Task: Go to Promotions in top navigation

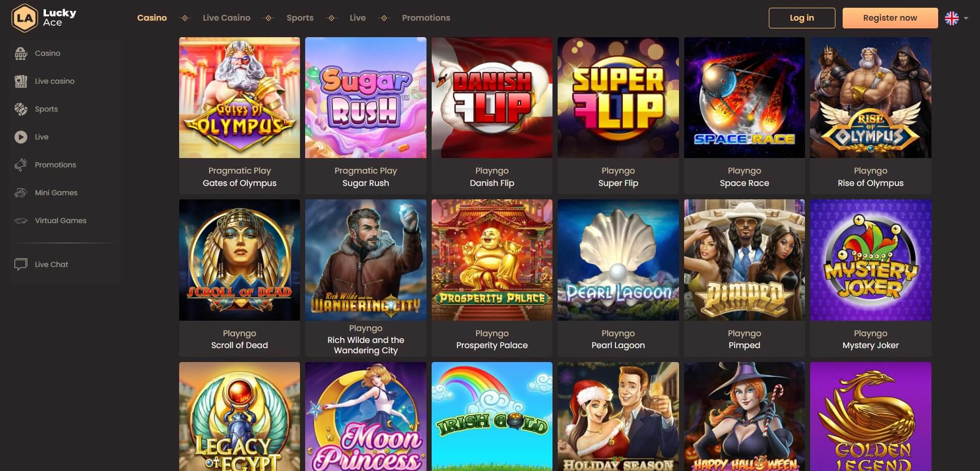Action: [x=426, y=18]
